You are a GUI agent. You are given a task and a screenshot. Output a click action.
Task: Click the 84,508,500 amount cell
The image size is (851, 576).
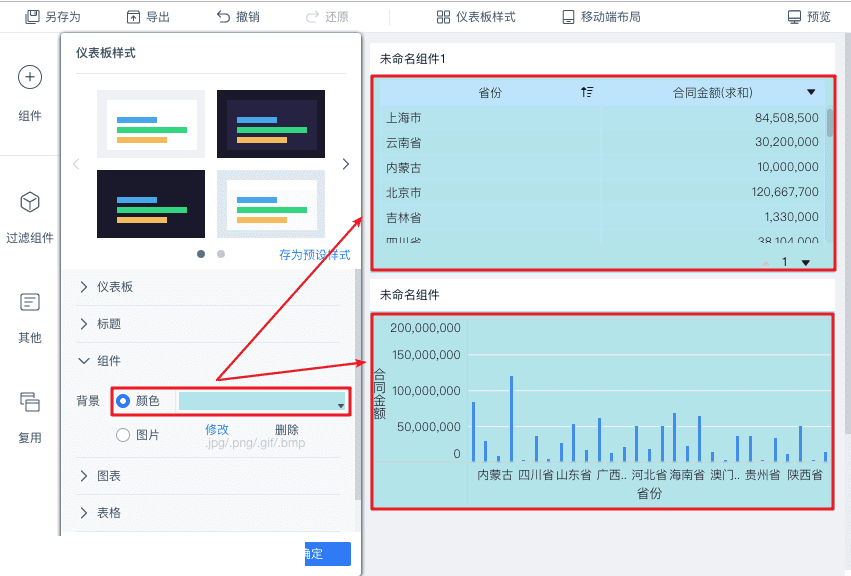[x=786, y=118]
